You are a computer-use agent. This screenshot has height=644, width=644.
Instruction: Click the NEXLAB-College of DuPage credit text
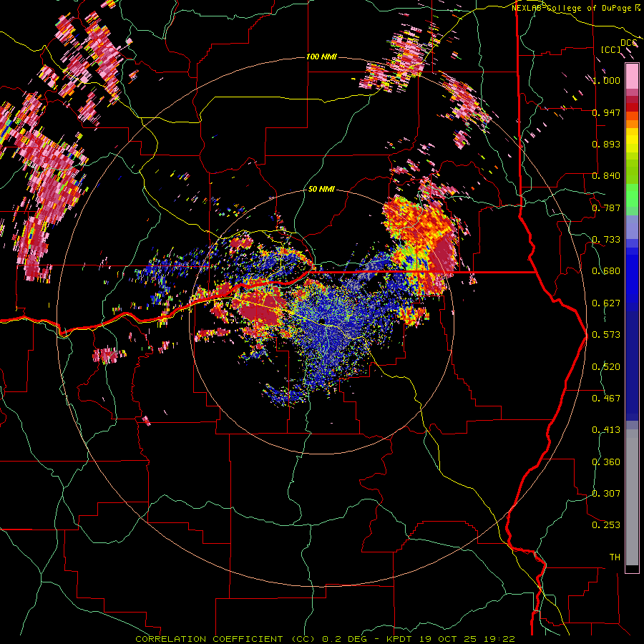571,8
